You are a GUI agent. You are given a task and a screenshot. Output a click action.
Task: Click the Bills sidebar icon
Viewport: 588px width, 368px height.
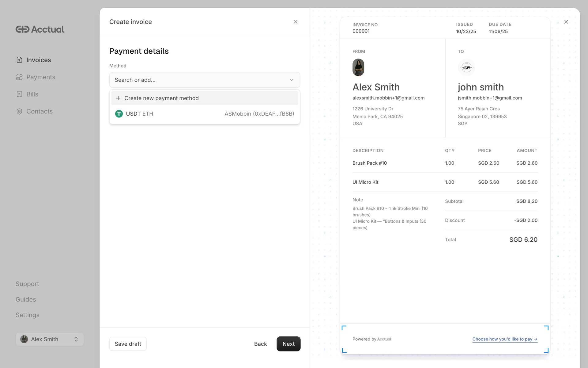19,94
